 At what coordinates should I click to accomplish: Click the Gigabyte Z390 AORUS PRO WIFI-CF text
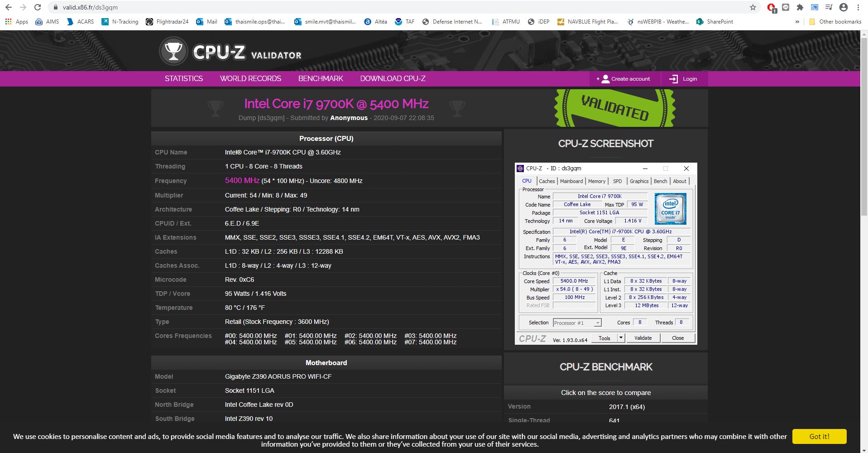coord(278,376)
